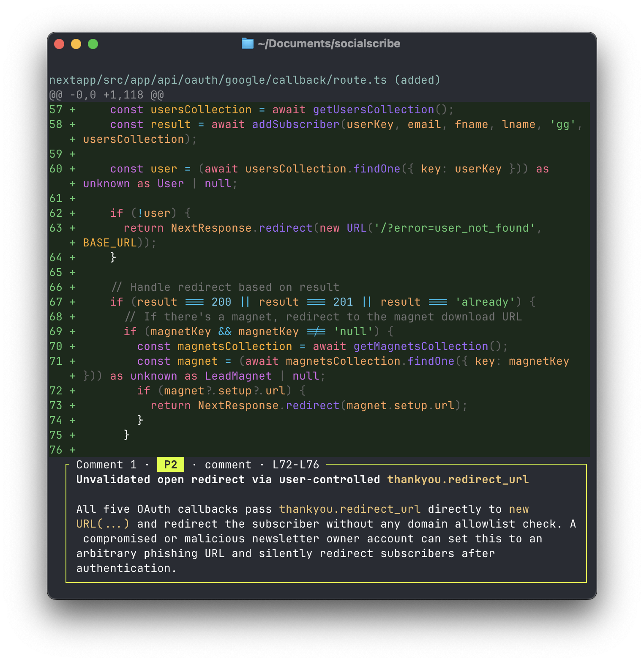Click the number 201 on line 67
The height and width of the screenshot is (662, 644).
coord(343,302)
